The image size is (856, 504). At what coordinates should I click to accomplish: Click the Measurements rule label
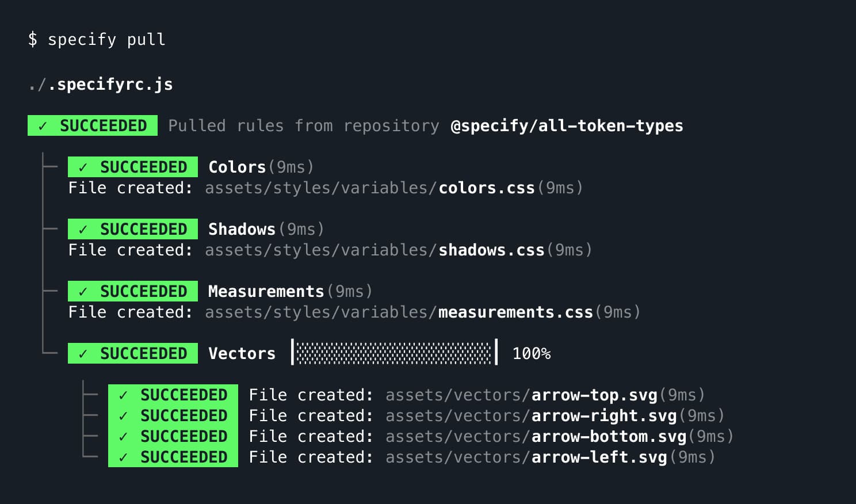(266, 291)
